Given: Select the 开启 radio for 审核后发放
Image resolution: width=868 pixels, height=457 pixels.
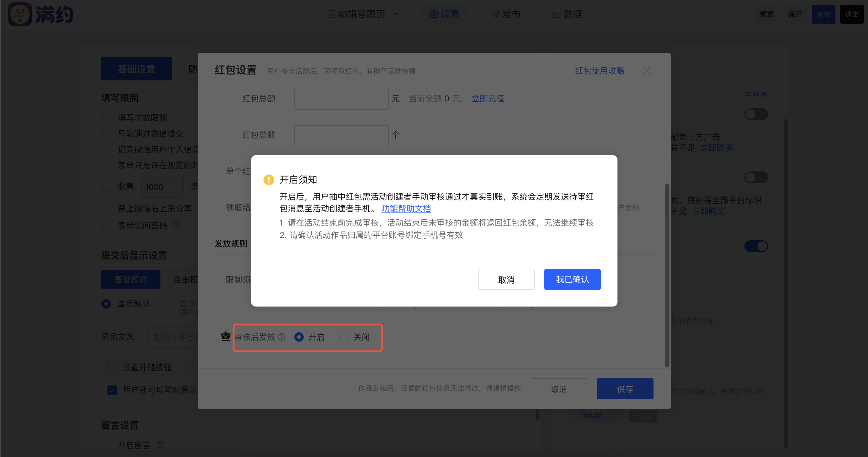Looking at the screenshot, I should click(299, 337).
